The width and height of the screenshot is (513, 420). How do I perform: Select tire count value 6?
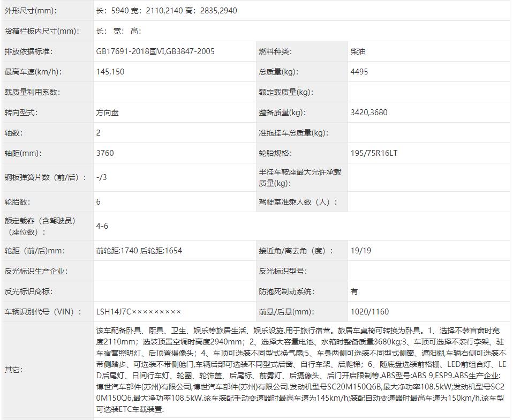coord(99,202)
